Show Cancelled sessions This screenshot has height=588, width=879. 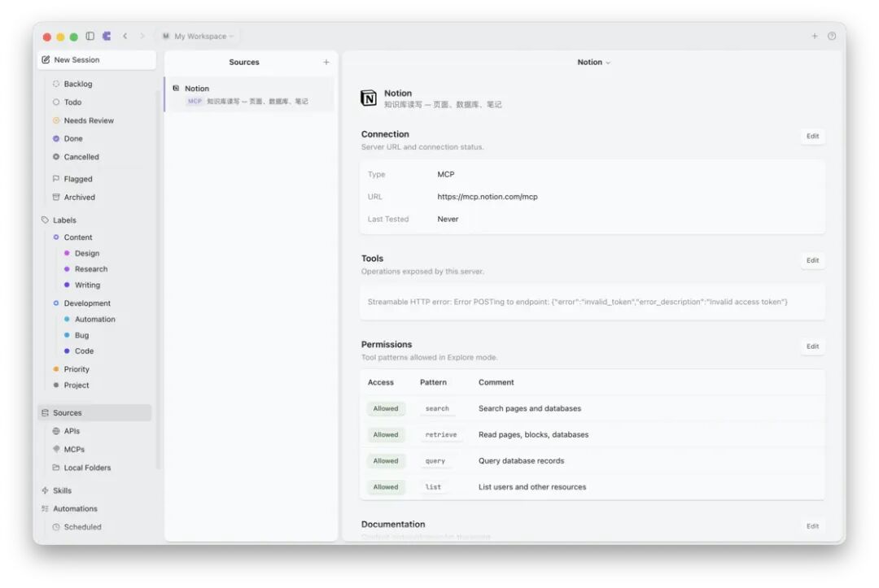(x=81, y=157)
